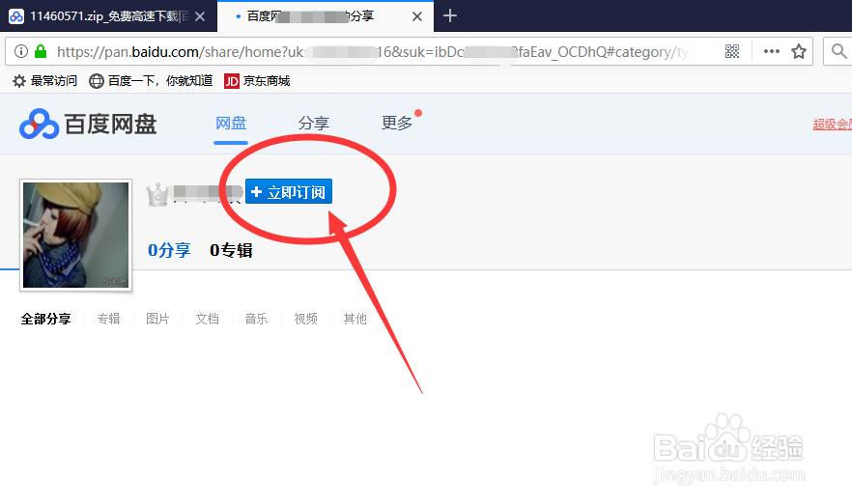This screenshot has width=852, height=504.
Task: Select the 音乐 category filter
Action: tap(257, 319)
